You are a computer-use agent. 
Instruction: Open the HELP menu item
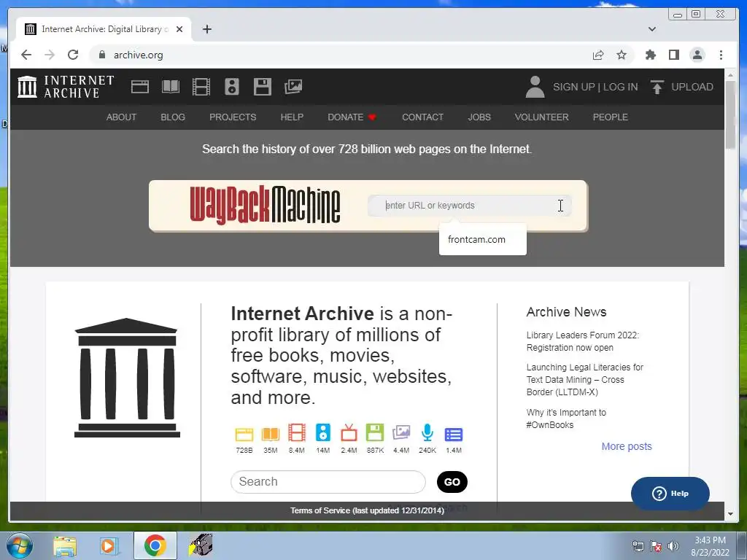click(x=292, y=117)
